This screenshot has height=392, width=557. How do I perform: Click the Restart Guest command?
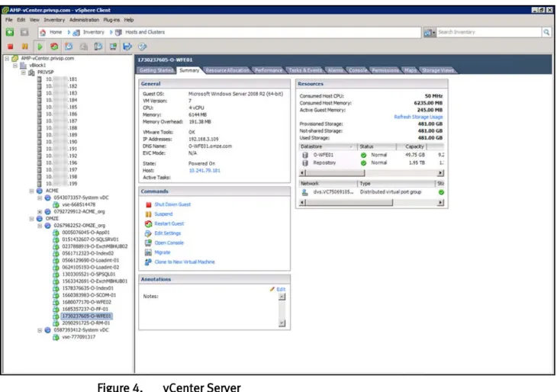tap(169, 223)
